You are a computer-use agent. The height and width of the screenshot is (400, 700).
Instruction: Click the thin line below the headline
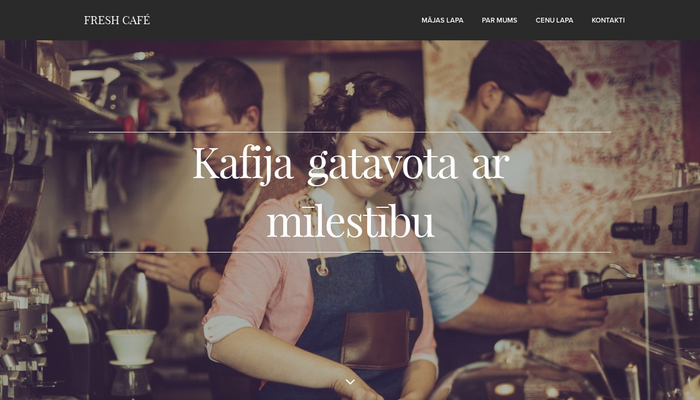(x=350, y=253)
